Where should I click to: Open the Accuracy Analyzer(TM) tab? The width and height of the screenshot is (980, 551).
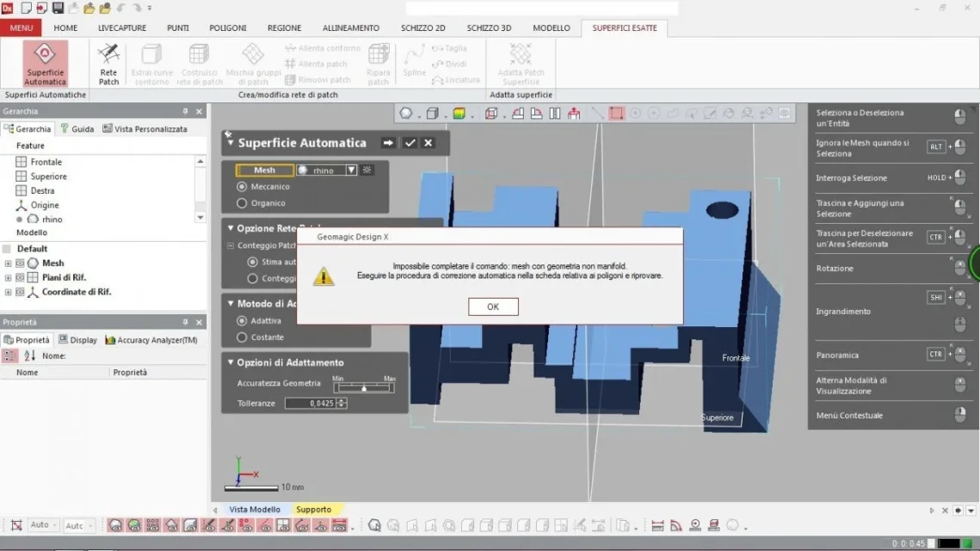151,340
